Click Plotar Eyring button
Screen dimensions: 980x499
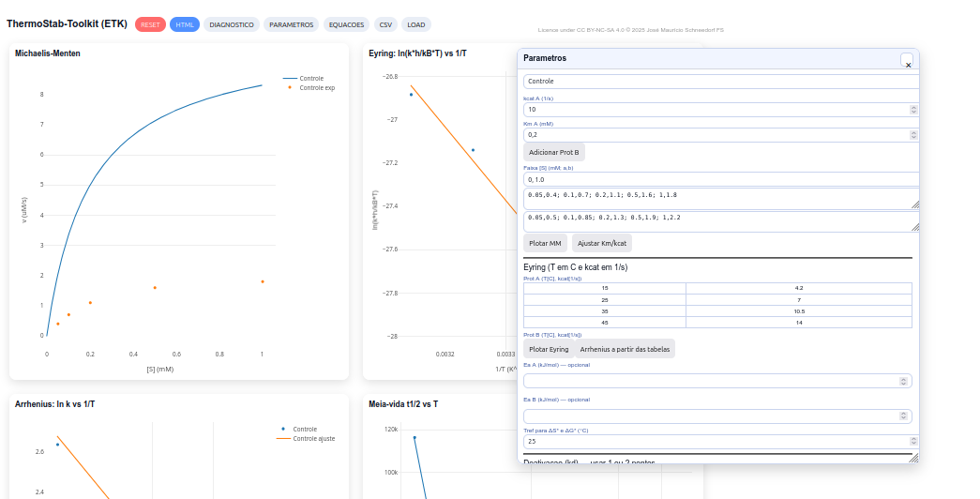point(549,349)
